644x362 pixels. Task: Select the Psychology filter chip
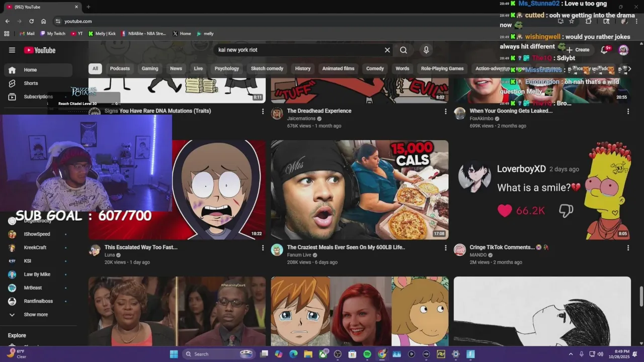227,68
